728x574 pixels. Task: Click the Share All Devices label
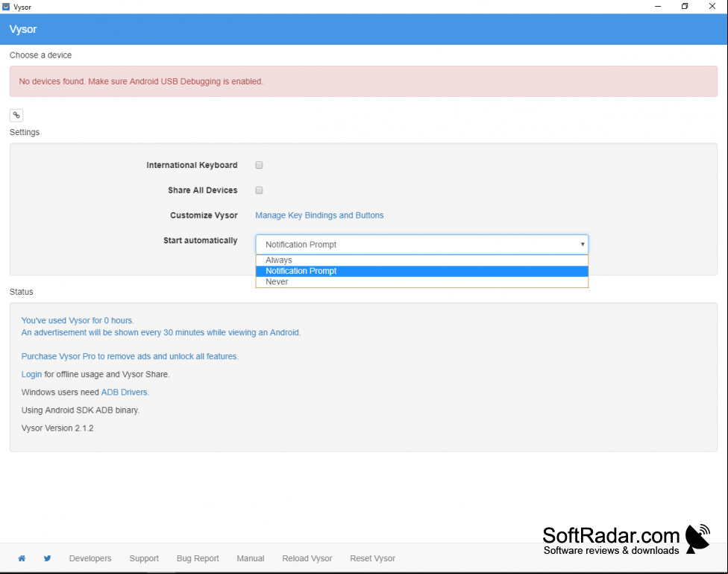tap(202, 190)
